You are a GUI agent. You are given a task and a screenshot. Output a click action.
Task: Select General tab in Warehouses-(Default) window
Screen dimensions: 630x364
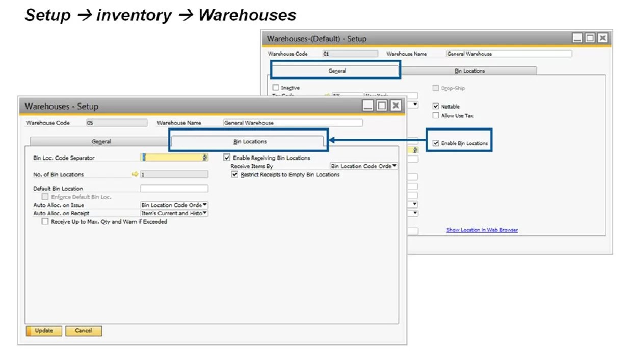[x=337, y=71]
